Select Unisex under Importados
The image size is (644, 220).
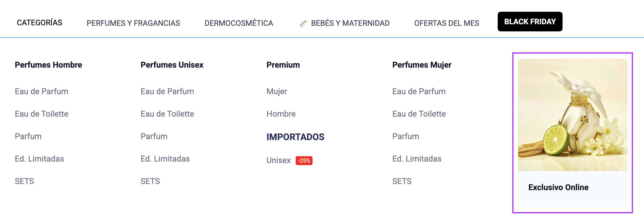[x=279, y=160]
